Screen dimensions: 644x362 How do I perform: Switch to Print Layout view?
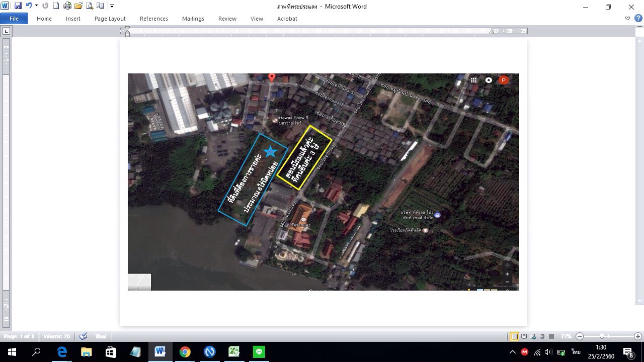coord(514,336)
